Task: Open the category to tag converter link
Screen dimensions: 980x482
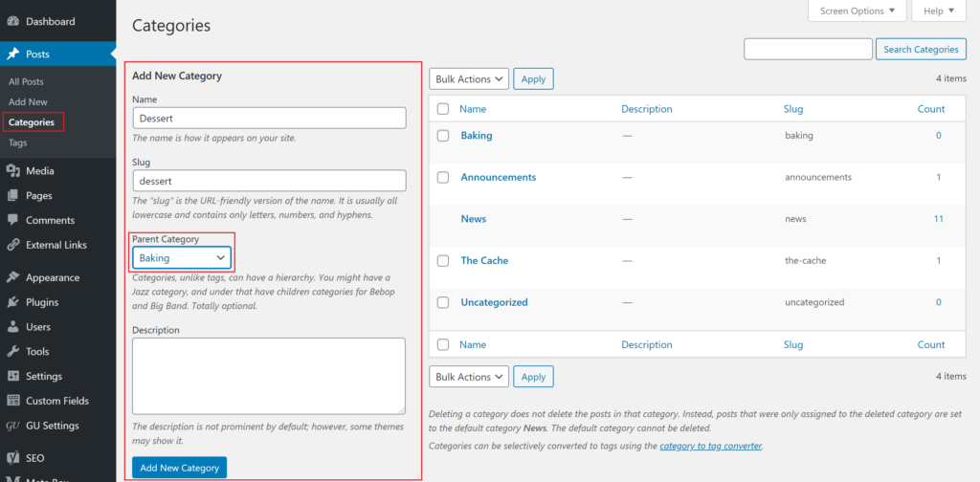Action: tap(711, 446)
